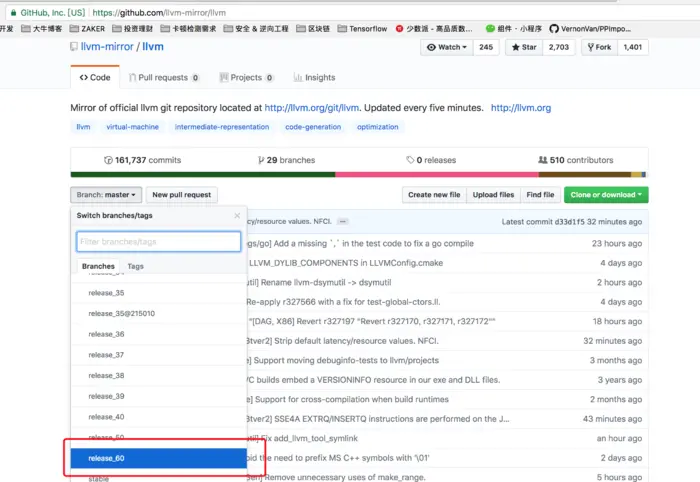The image size is (700, 482).
Task: Open the 少数派 bookmark
Action: 433,29
